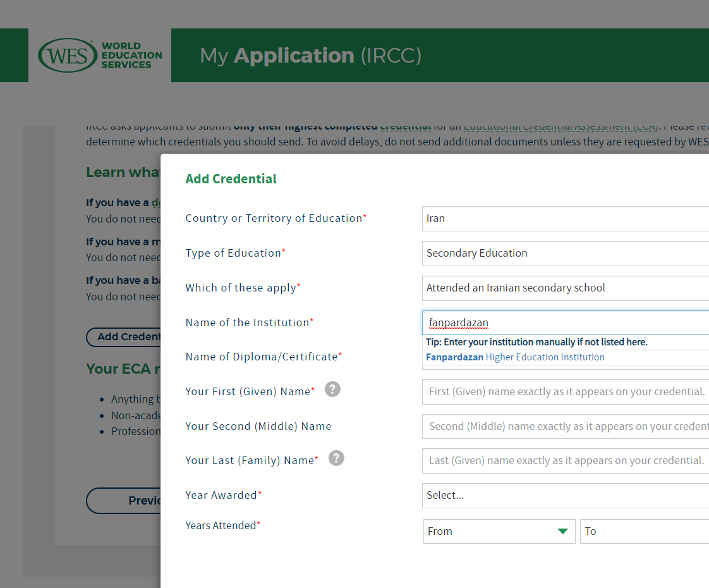The height and width of the screenshot is (588, 709).
Task: Open Educational Credential Assessment (ECA) link
Action: pos(561,127)
